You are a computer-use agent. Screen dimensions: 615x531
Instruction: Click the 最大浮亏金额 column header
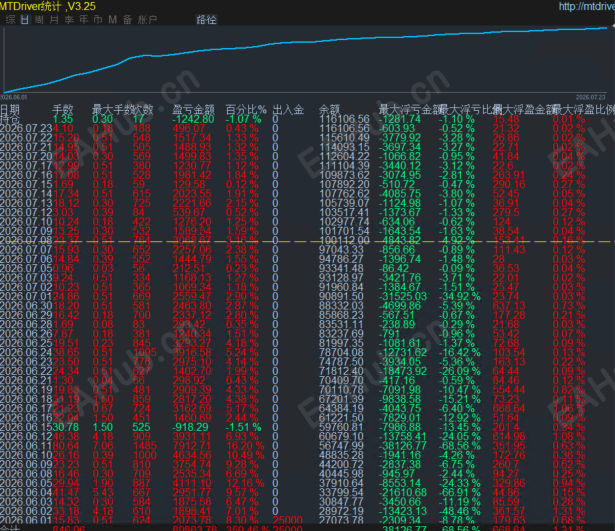(409, 109)
